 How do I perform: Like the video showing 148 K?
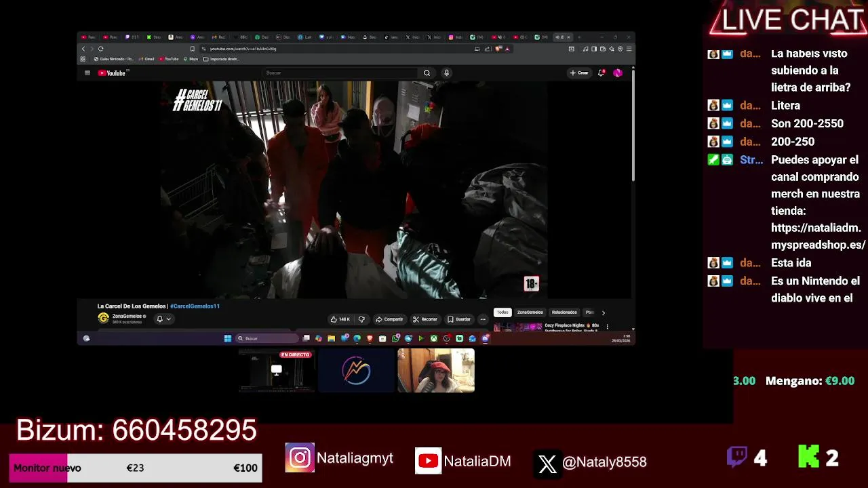pyautogui.click(x=340, y=319)
